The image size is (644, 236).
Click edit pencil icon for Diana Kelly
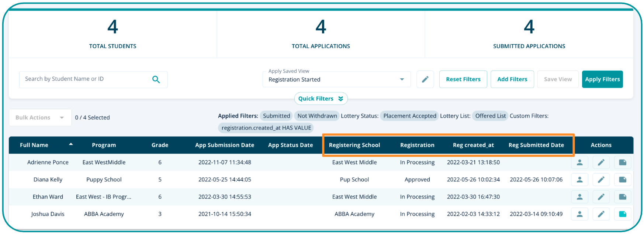(x=601, y=180)
